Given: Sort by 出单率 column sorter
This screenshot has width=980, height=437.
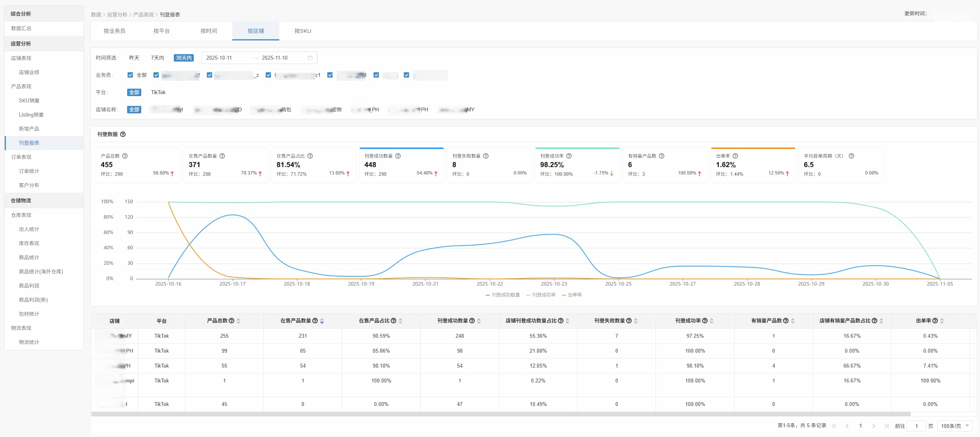Looking at the screenshot, I should 942,321.
